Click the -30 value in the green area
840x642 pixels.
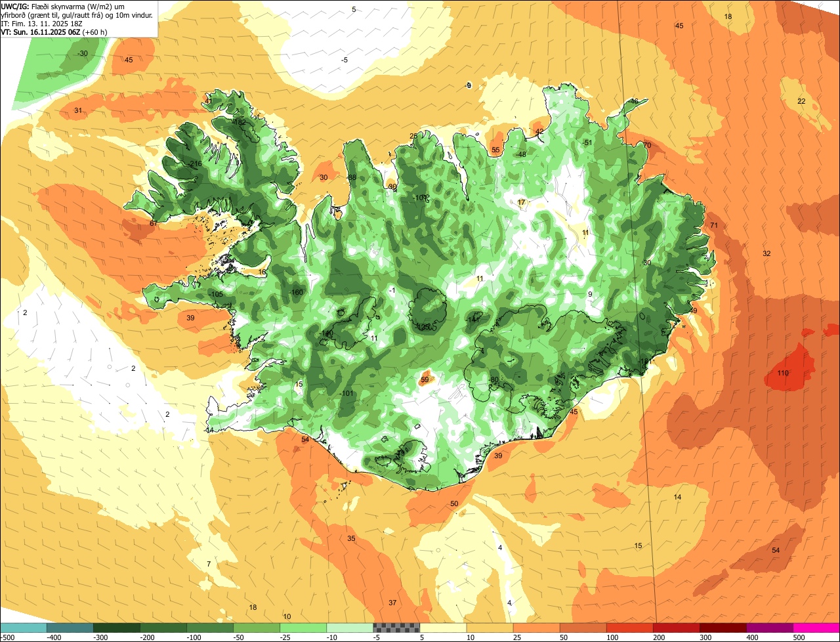82,53
